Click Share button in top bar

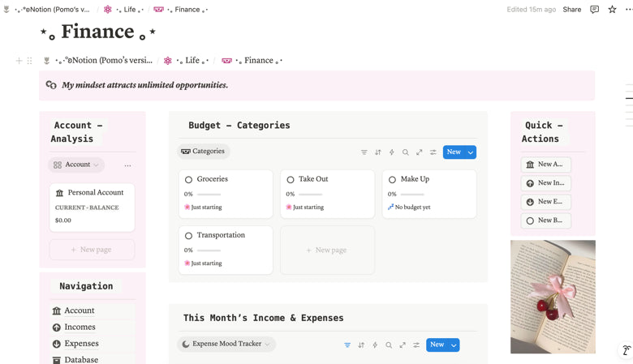(571, 10)
